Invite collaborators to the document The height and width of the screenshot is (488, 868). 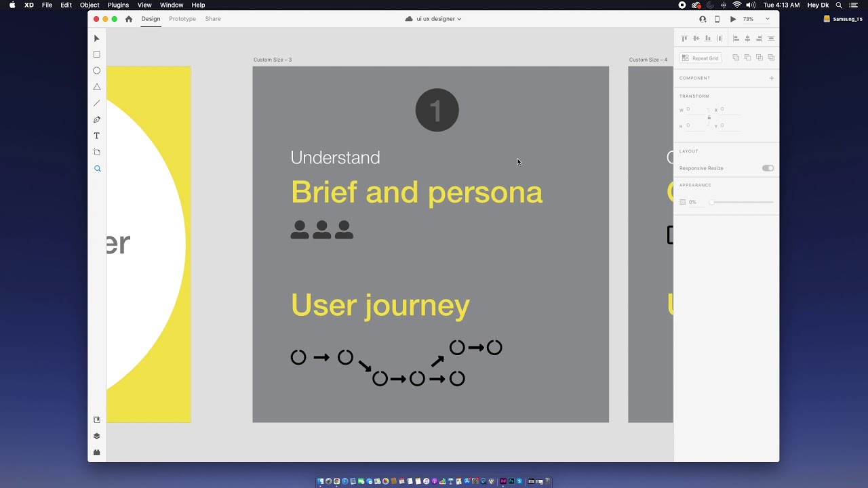coord(703,19)
